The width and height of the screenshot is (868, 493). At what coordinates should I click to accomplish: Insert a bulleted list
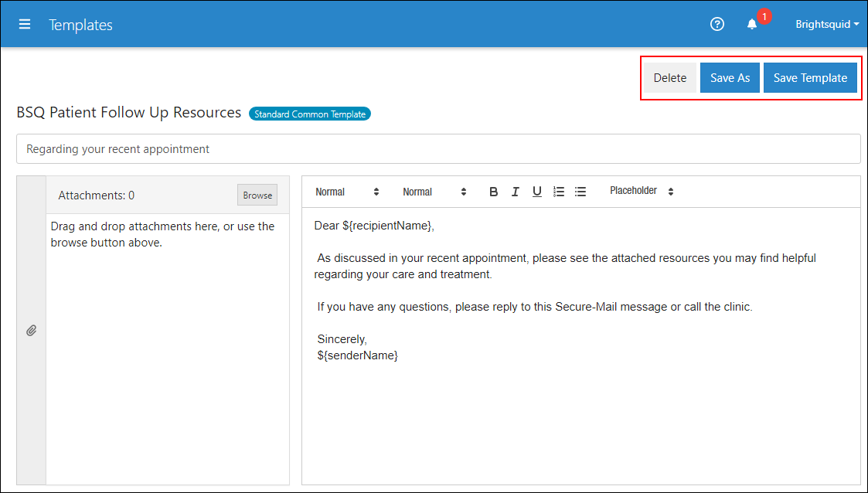580,192
